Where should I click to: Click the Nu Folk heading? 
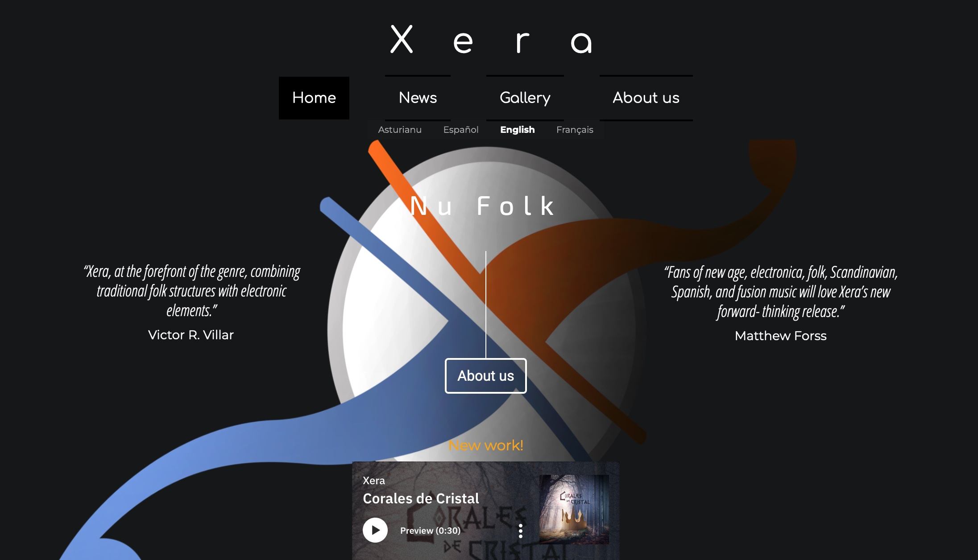click(482, 206)
